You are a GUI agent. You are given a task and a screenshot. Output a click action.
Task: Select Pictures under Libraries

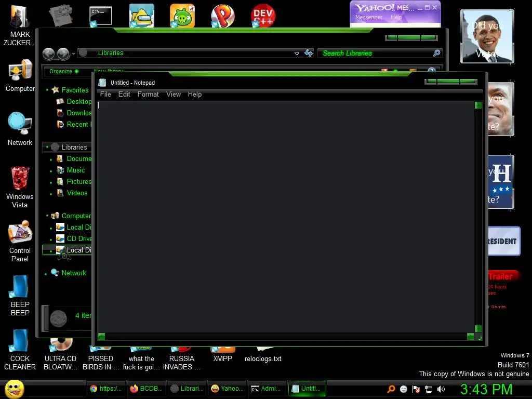click(75, 181)
